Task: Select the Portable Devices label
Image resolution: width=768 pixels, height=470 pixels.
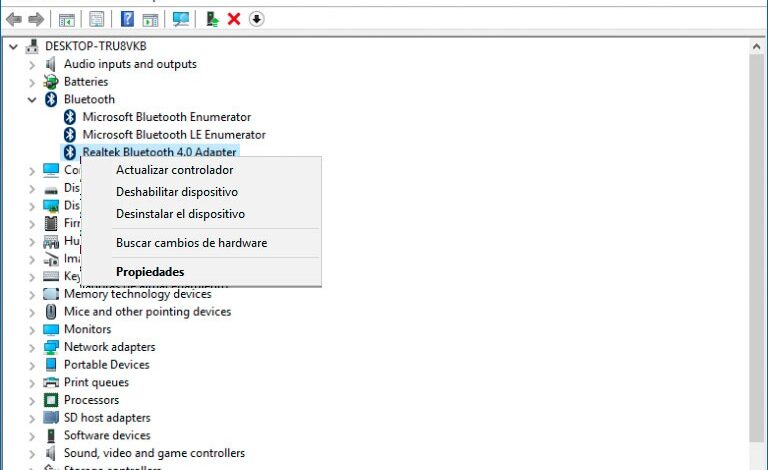Action: point(106,365)
